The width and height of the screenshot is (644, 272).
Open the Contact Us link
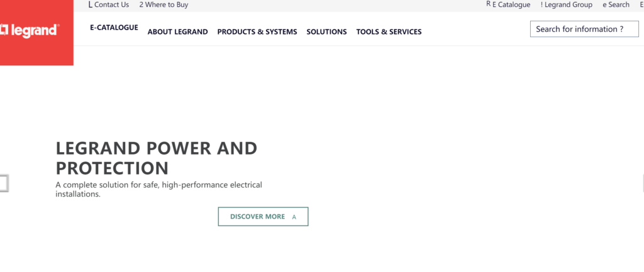point(108,5)
